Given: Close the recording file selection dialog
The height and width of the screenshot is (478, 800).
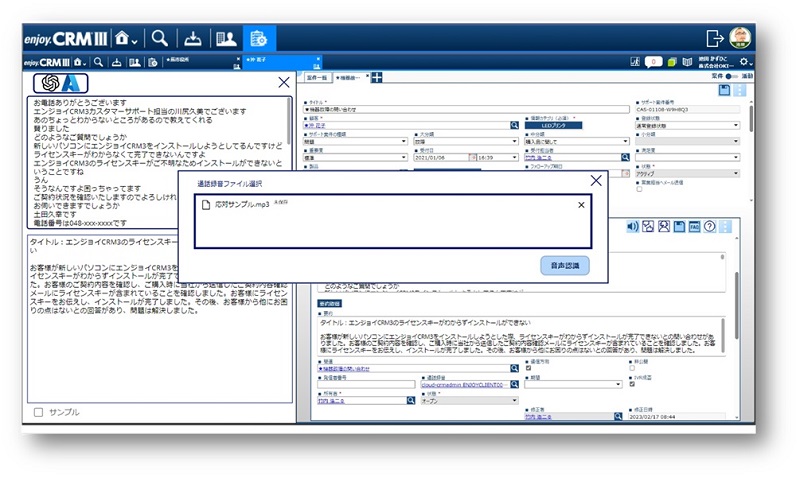Looking at the screenshot, I should point(595,181).
